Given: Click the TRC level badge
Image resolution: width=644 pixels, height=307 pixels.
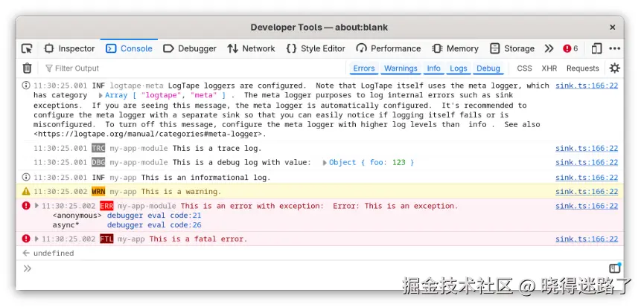Looking at the screenshot, I should click(98, 149).
